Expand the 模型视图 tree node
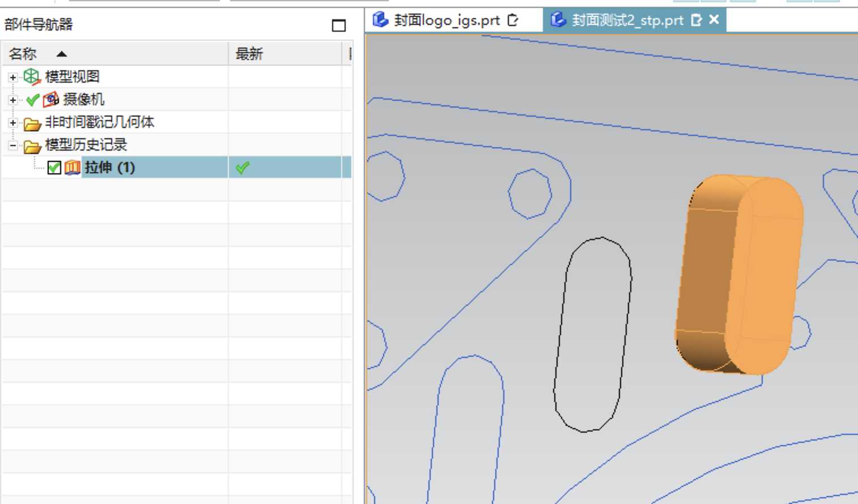Screen dimensions: 858x504 [12, 77]
